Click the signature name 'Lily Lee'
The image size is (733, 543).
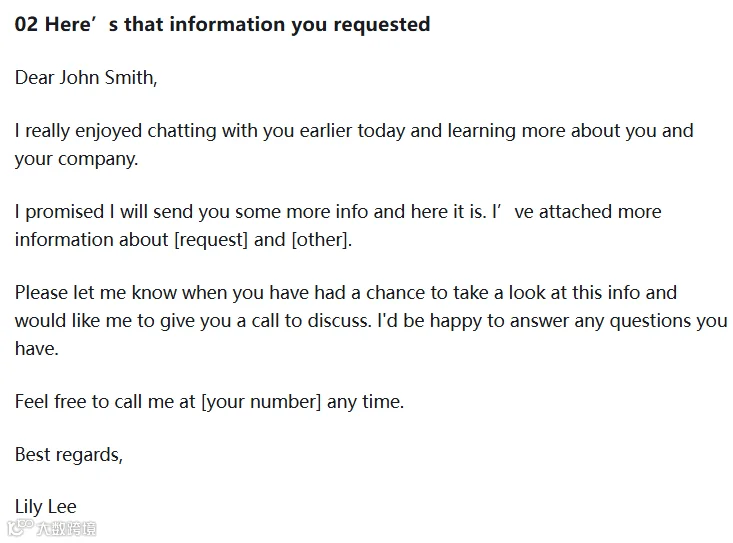46,507
